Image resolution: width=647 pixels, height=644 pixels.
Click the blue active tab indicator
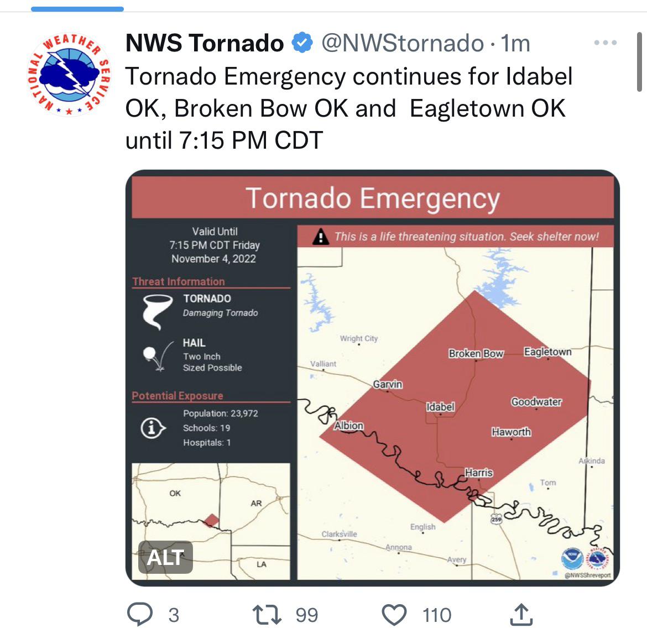(77, 9)
